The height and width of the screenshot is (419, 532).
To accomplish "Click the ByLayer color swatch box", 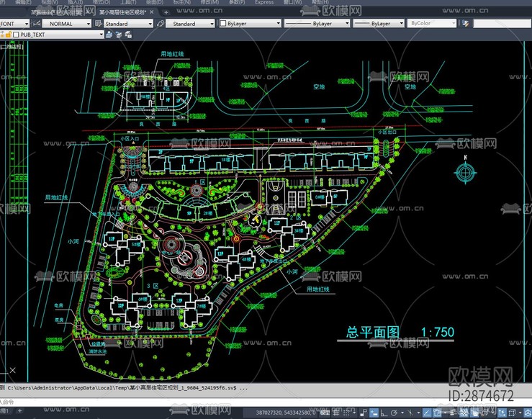I will pos(223,24).
